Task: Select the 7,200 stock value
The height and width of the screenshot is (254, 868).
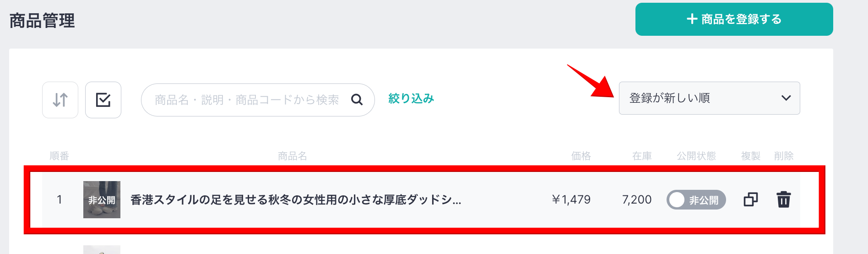Action: click(637, 199)
